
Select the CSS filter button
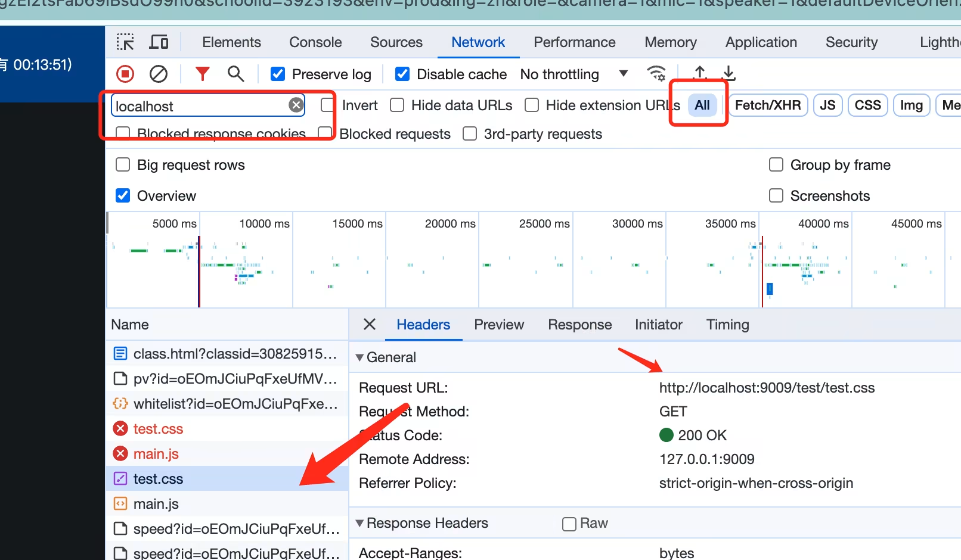867,105
